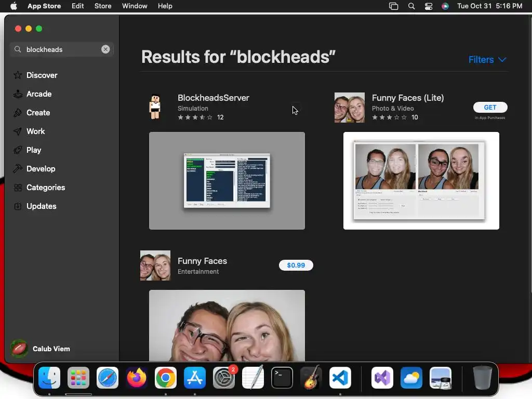Click the Funny Faces (Lite) star rating
The width and height of the screenshot is (532, 399).
click(390, 117)
